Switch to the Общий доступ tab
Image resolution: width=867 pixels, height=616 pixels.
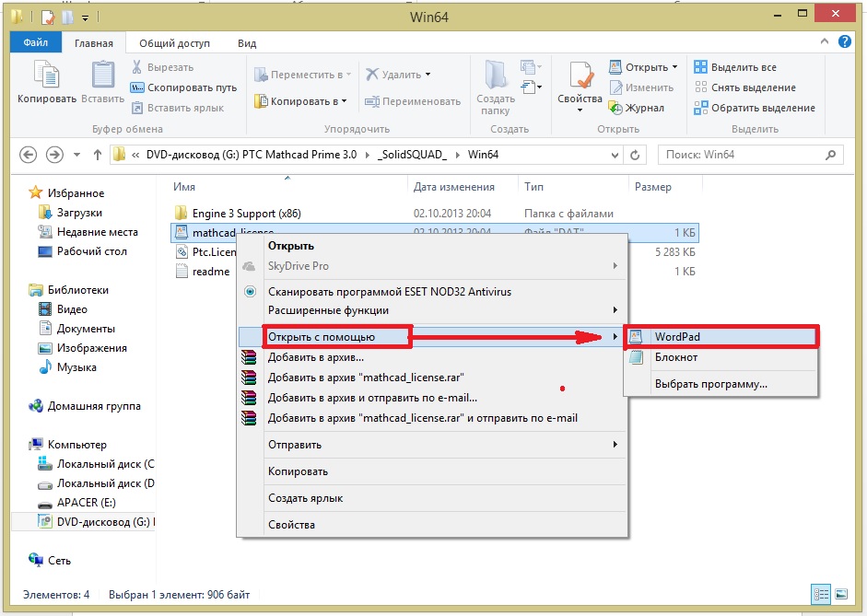pos(174,43)
